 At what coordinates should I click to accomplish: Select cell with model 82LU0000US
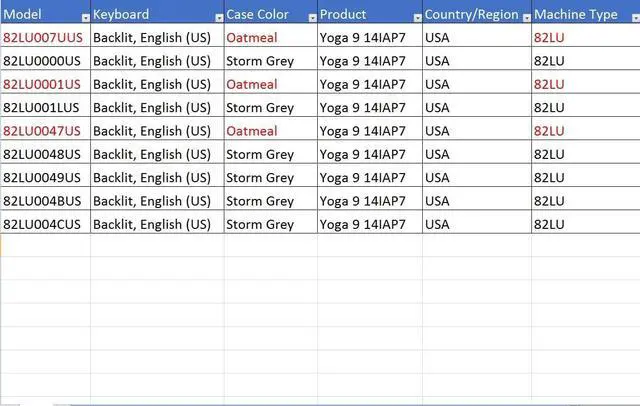45,61
